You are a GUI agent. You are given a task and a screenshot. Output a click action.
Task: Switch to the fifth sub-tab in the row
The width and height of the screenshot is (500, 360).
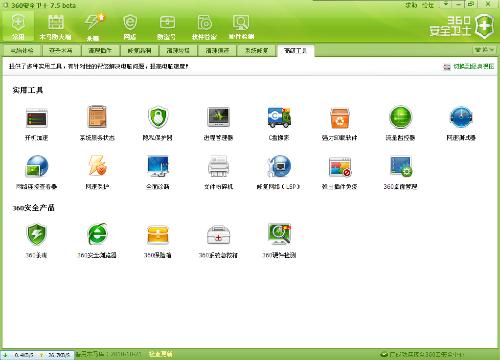coord(178,51)
